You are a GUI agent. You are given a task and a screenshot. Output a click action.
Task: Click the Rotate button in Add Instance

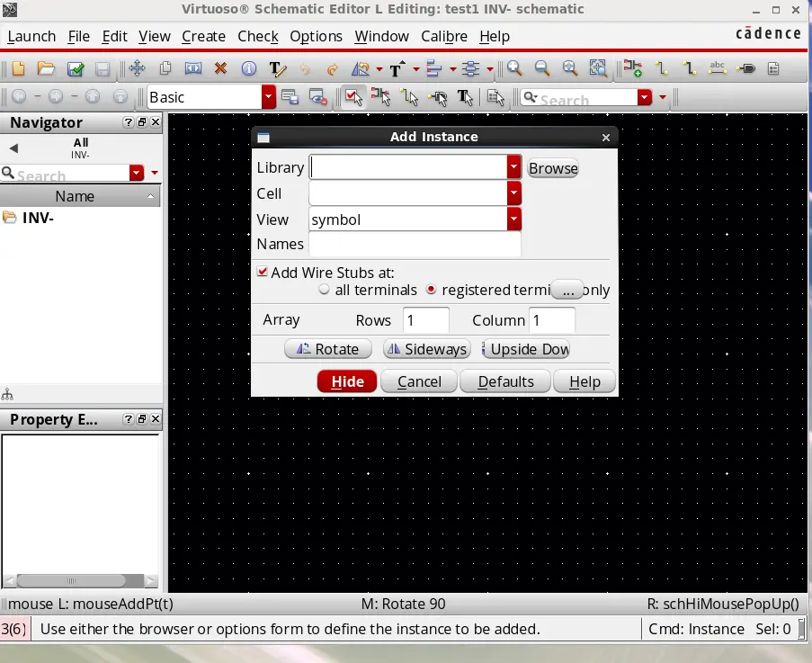tap(328, 349)
